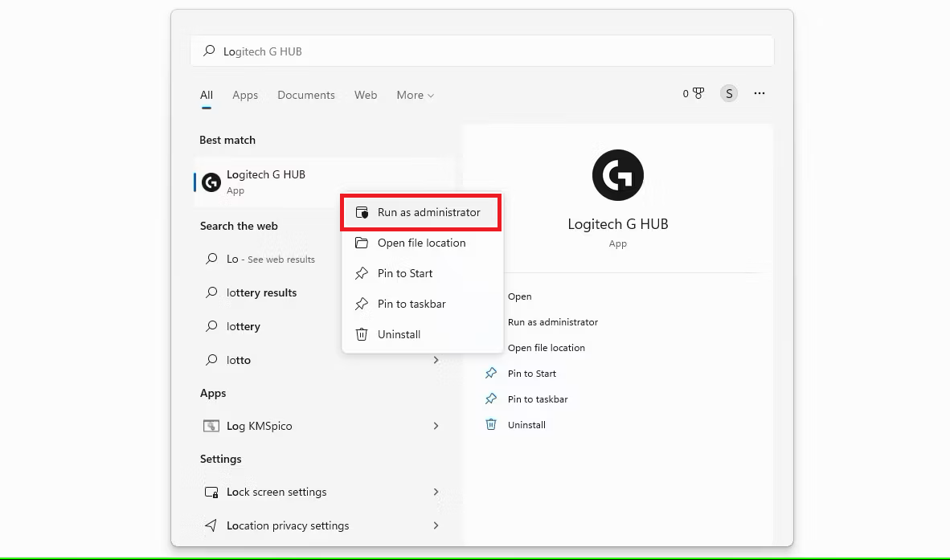
Task: Click the large Logitech G HUB logo
Action: click(x=617, y=175)
